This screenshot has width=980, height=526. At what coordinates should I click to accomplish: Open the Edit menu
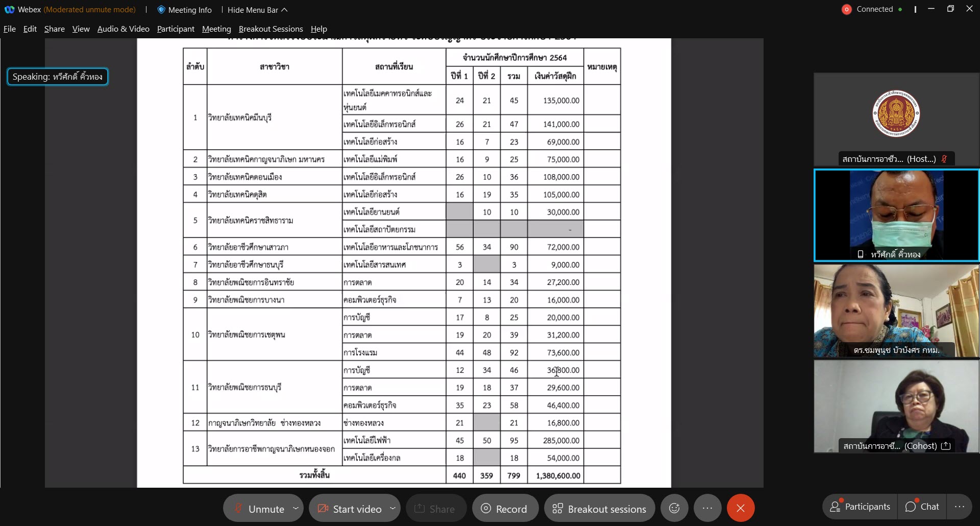point(30,29)
